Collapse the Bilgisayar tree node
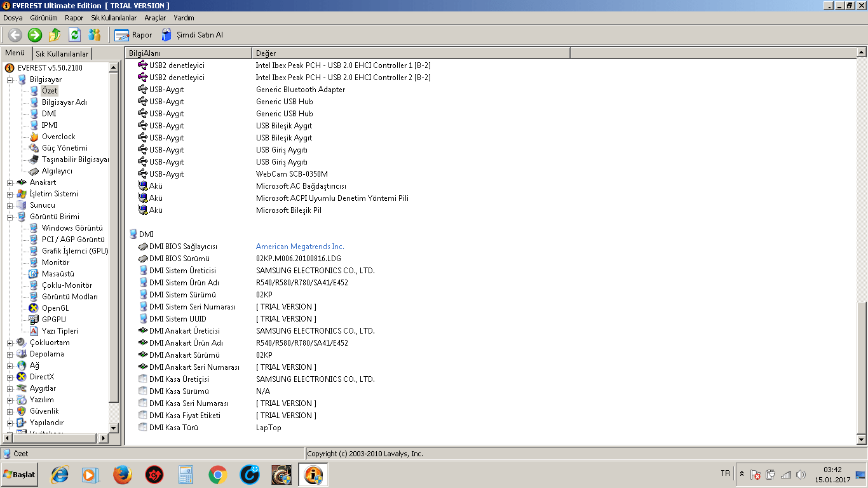Viewport: 868px width, 488px height. (10, 80)
